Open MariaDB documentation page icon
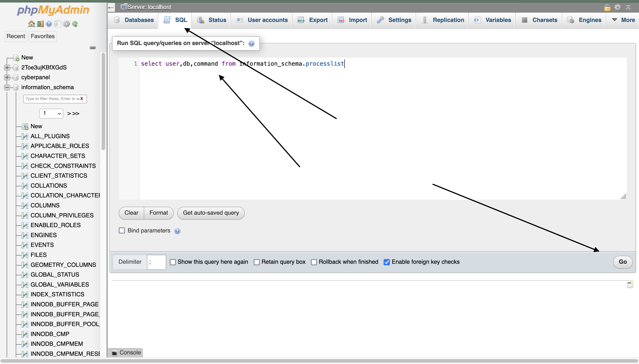The height and width of the screenshot is (364, 639). click(x=57, y=24)
